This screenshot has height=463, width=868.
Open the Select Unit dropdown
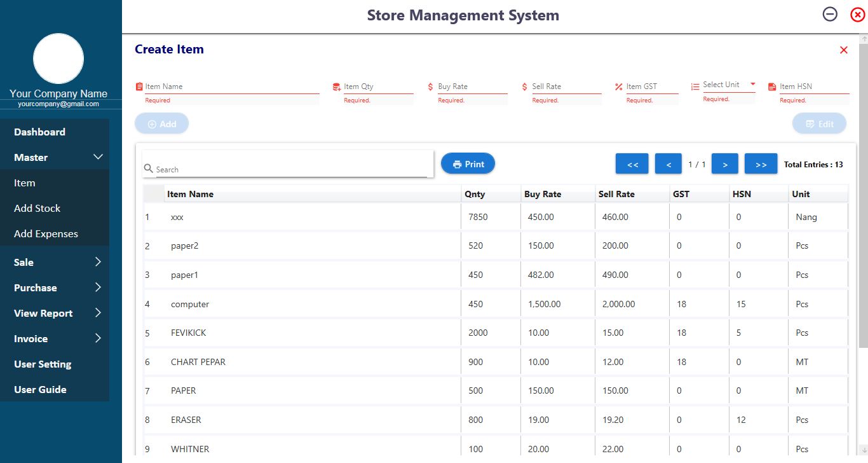[728, 85]
